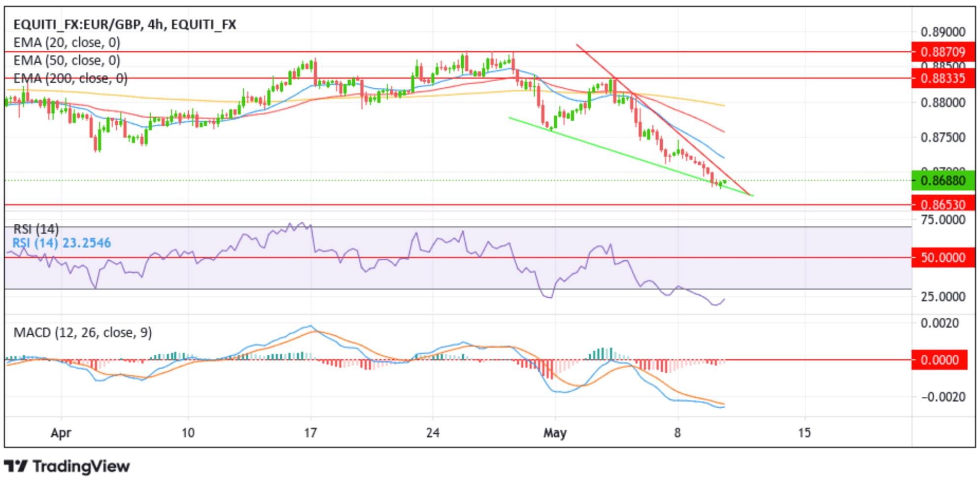This screenshot has height=488, width=980.
Task: Click the 0.87500 axis value
Action: 943,137
